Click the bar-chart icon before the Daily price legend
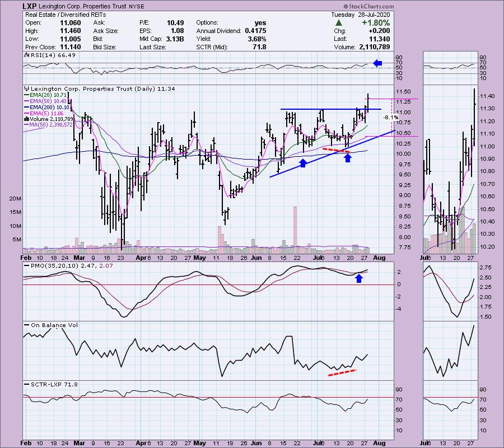 27,88
